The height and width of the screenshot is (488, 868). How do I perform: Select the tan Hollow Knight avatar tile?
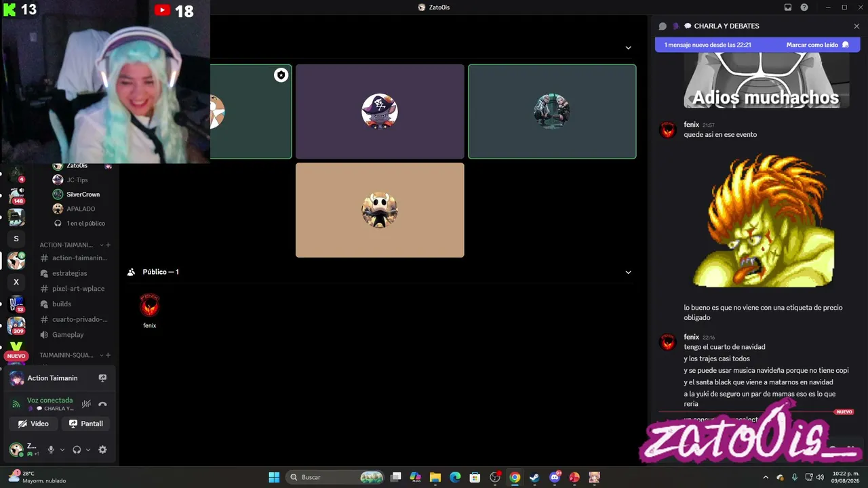380,210
